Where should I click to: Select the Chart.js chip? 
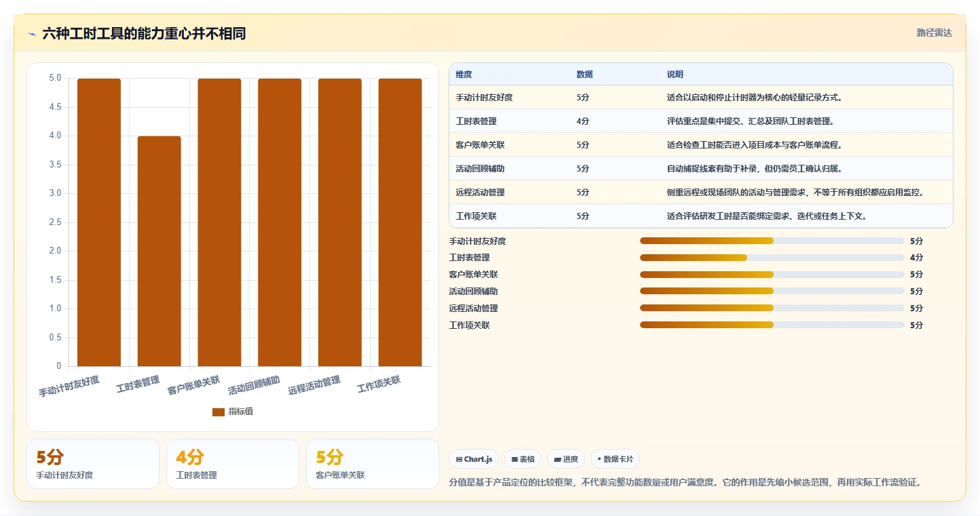click(x=474, y=459)
